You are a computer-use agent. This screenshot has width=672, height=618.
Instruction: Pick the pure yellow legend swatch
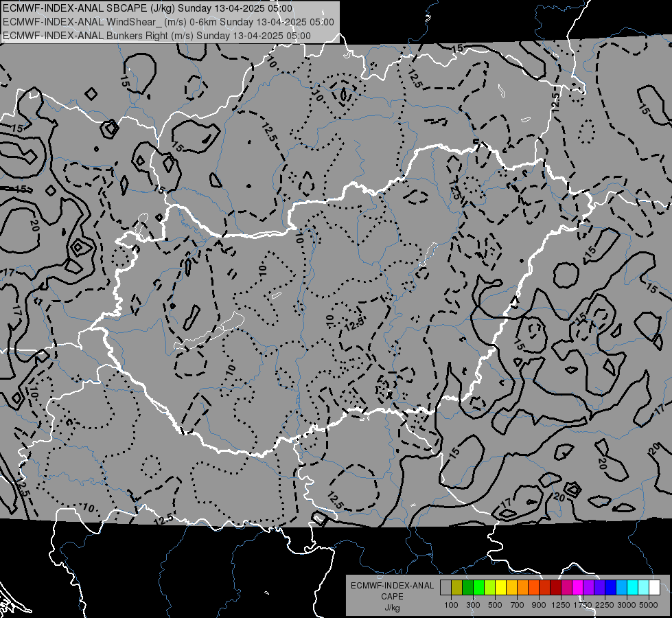500,587
